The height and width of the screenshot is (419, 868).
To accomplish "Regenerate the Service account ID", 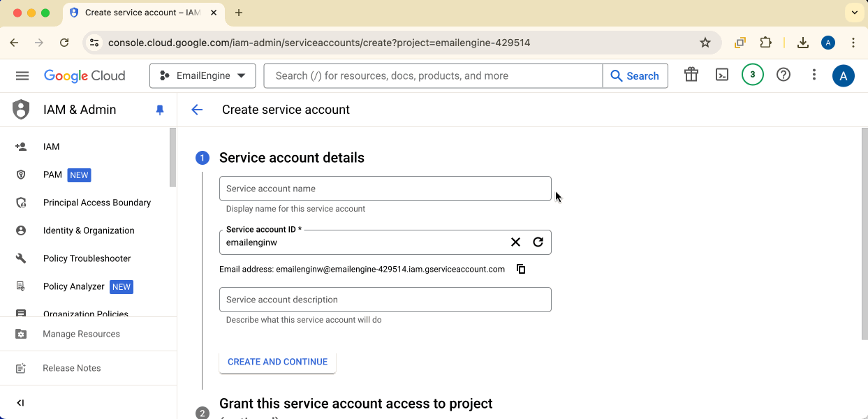I will [x=538, y=242].
